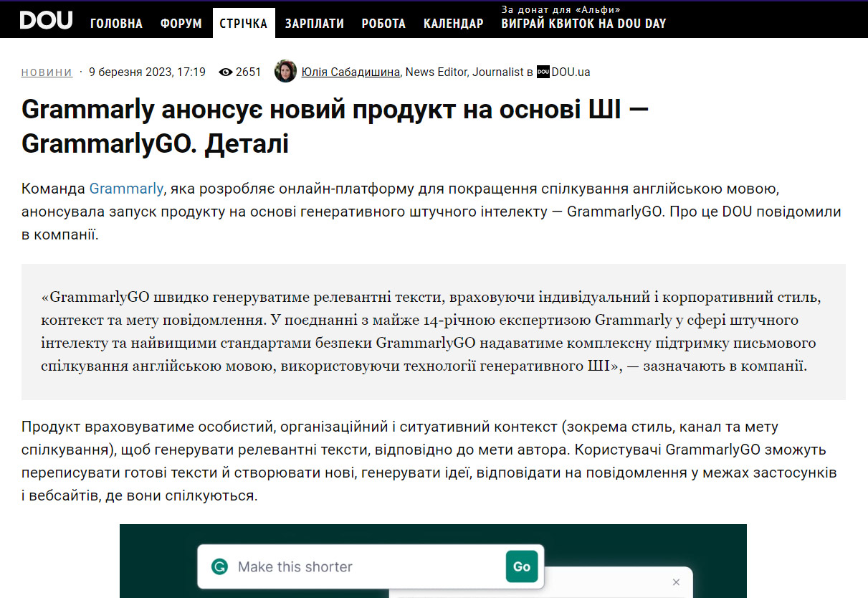Select the СТРІЧКА tab

click(x=244, y=24)
